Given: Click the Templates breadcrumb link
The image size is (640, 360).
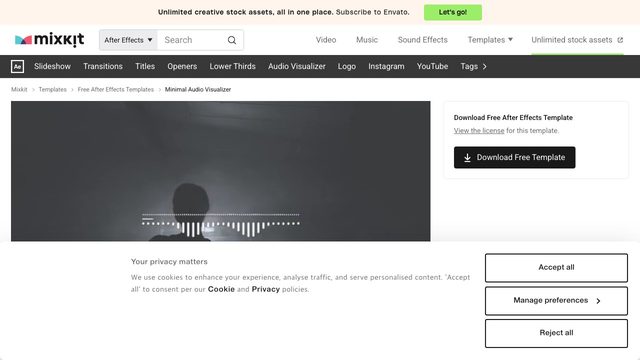Looking at the screenshot, I should coord(53,89).
